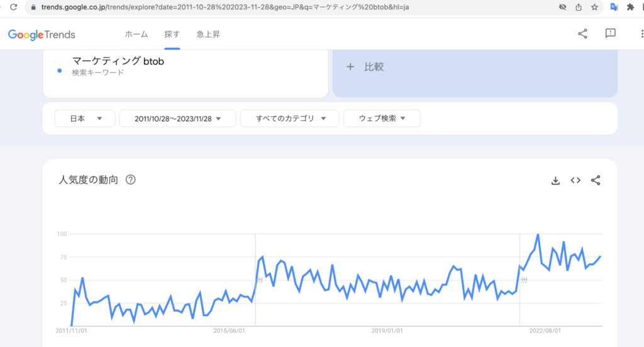Download the chart data as CSV
Viewport: 644px width, 347px height.
pyautogui.click(x=555, y=180)
